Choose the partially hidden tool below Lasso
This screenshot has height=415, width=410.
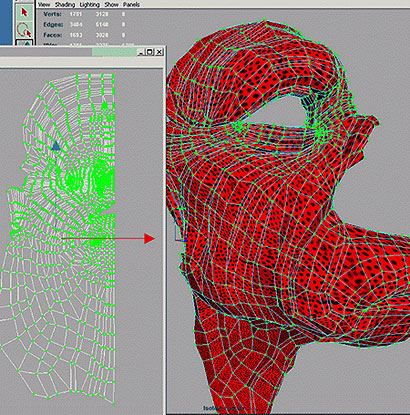pyautogui.click(x=24, y=43)
